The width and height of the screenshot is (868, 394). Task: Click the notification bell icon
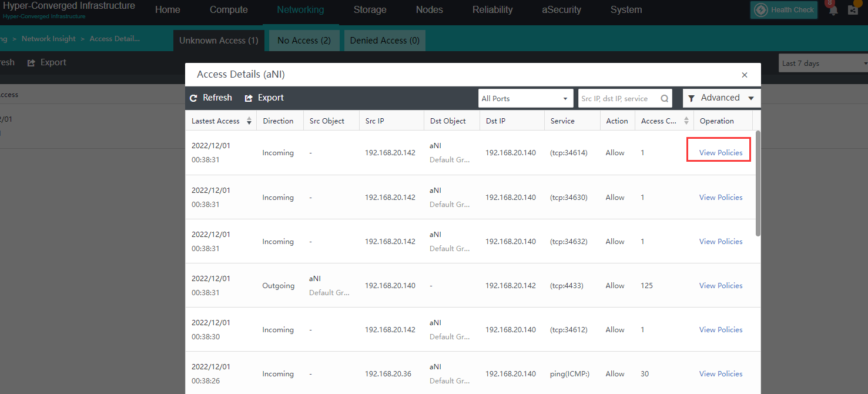click(x=833, y=10)
